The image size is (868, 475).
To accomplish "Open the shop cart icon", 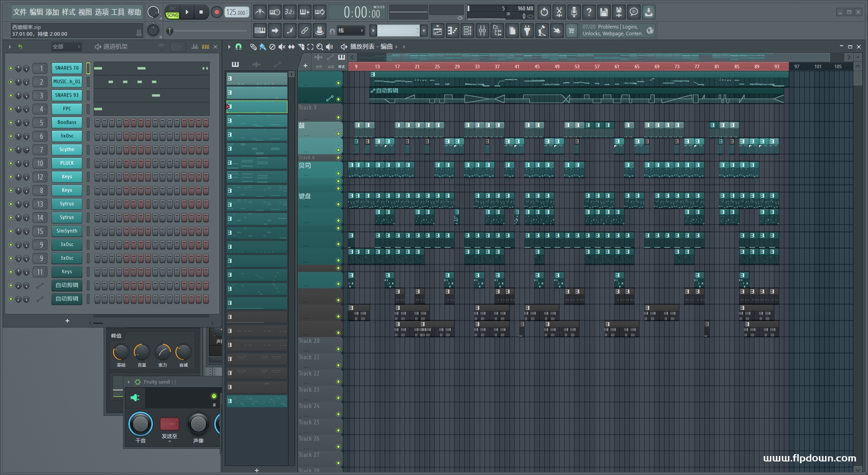I will [571, 31].
